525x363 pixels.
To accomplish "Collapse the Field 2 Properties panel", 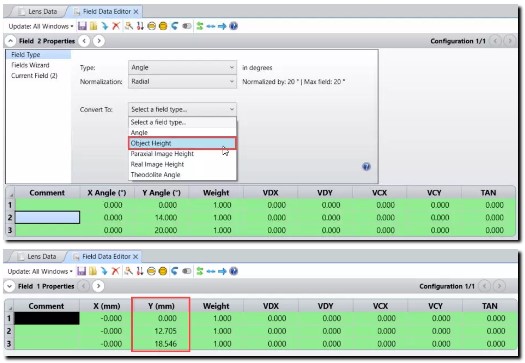I will 10,41.
